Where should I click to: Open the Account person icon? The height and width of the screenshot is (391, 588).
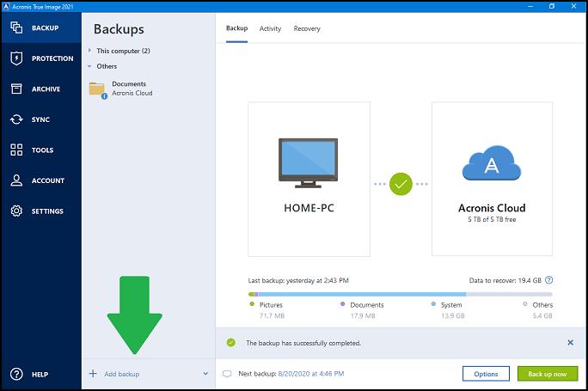(16, 180)
